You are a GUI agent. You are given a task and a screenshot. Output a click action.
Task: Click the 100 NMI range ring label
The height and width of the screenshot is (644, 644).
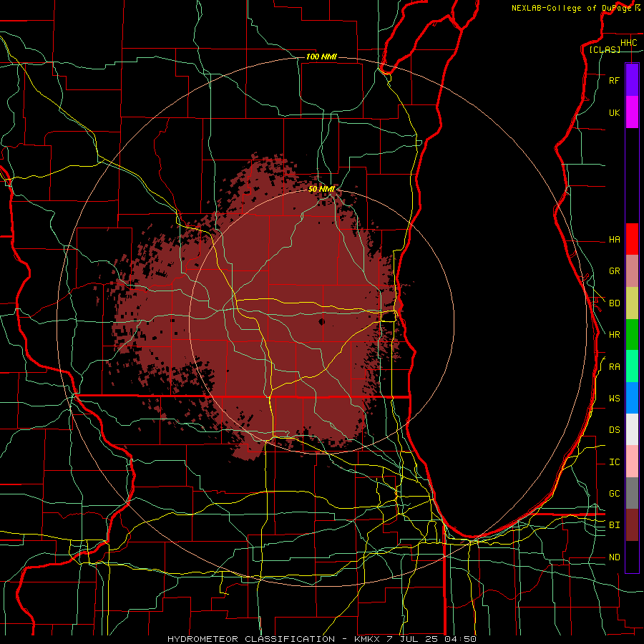click(x=321, y=57)
